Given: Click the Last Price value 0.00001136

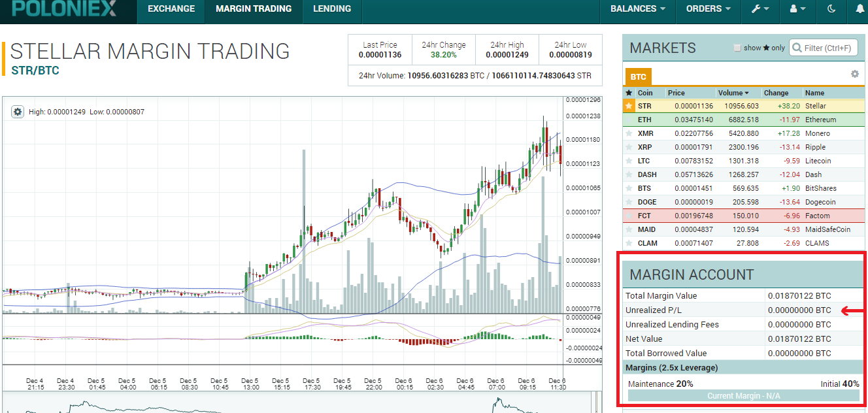Looking at the screenshot, I should [x=380, y=55].
